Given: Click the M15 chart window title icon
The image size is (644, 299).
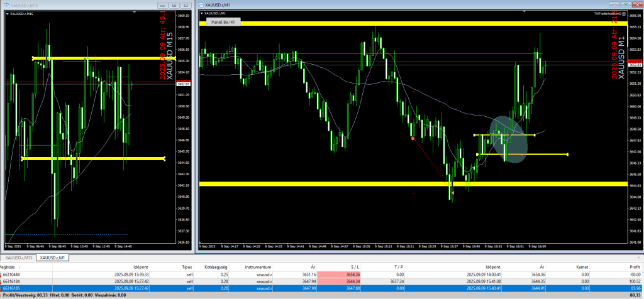Looking at the screenshot, I should coord(6,4).
